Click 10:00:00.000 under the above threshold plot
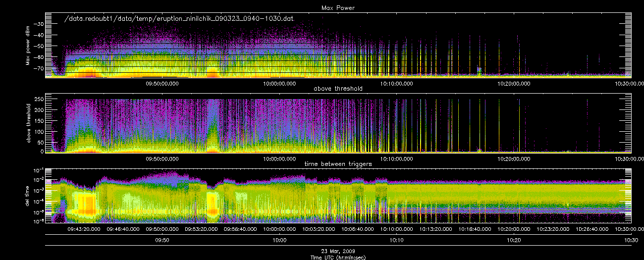The image size is (644, 260). 279,159
